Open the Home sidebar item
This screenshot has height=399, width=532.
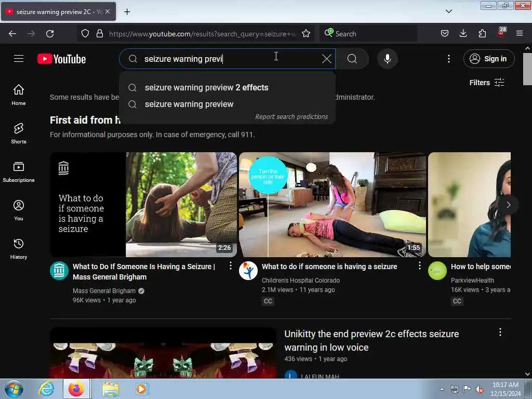[19, 95]
